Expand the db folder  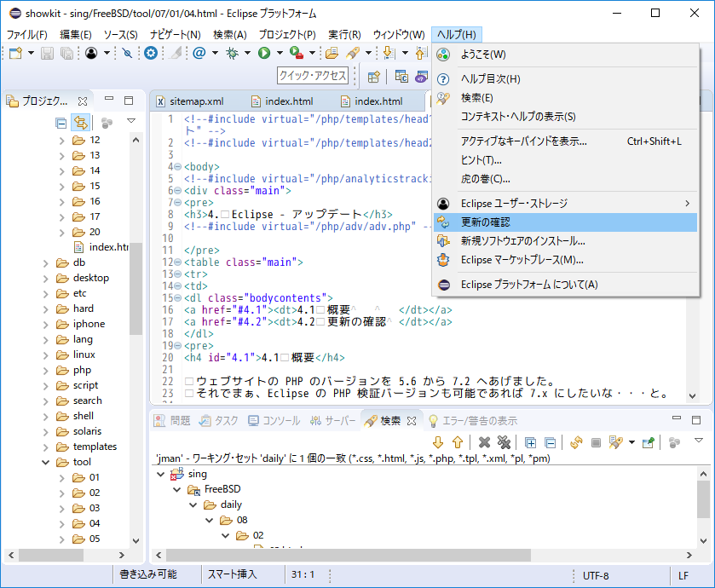point(46,263)
